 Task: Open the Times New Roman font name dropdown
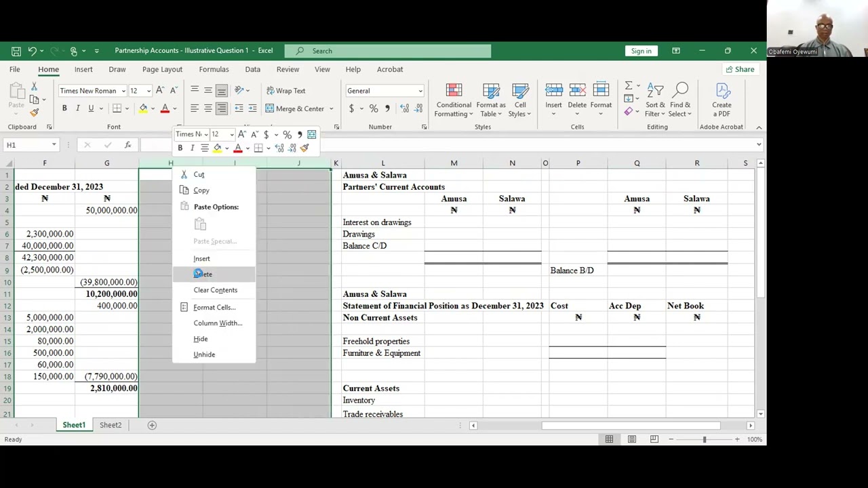123,91
